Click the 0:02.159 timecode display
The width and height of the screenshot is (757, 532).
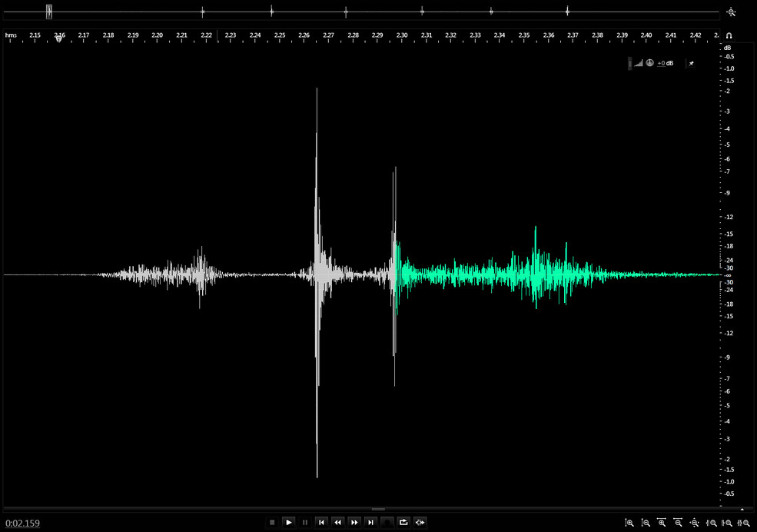pos(23,524)
